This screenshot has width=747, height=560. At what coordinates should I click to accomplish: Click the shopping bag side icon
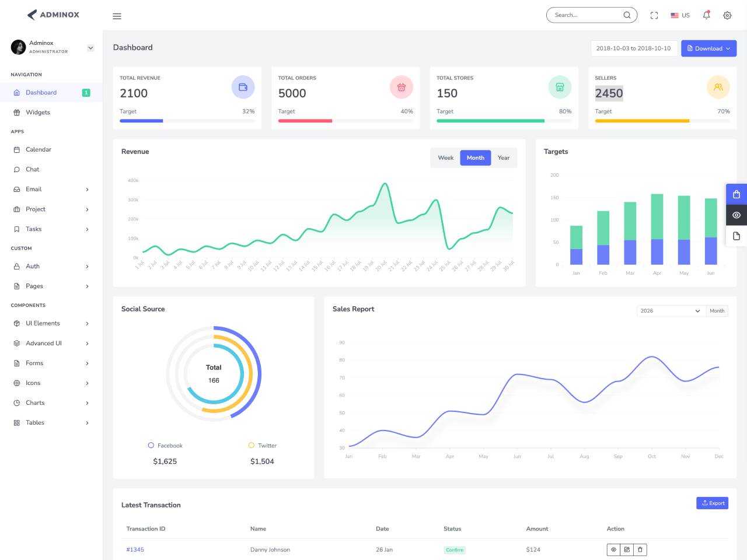736,194
